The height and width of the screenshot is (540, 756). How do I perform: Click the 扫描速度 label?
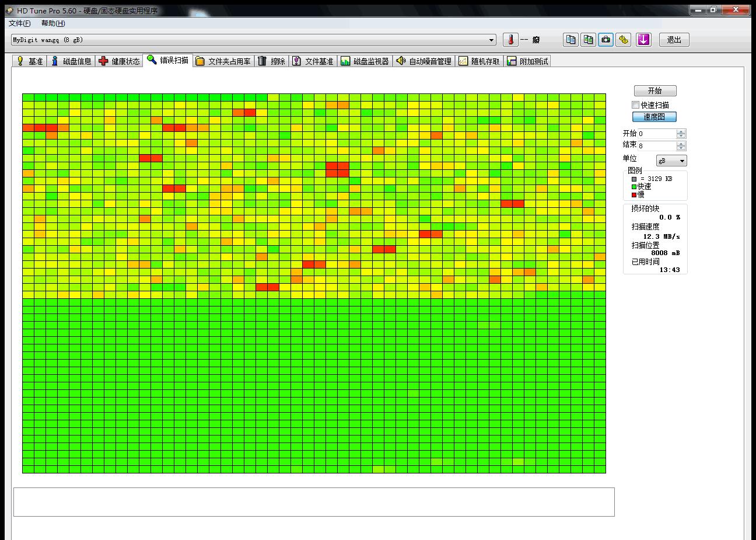(645, 227)
